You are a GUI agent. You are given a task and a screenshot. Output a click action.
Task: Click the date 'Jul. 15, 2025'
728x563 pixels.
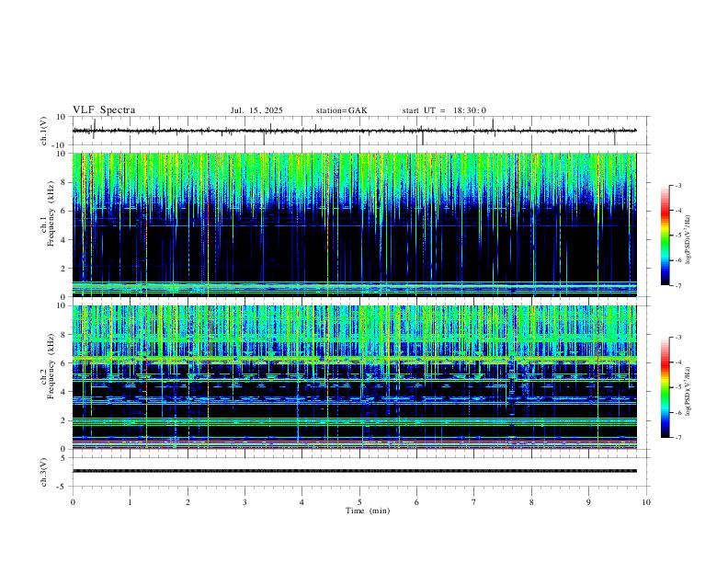point(256,110)
